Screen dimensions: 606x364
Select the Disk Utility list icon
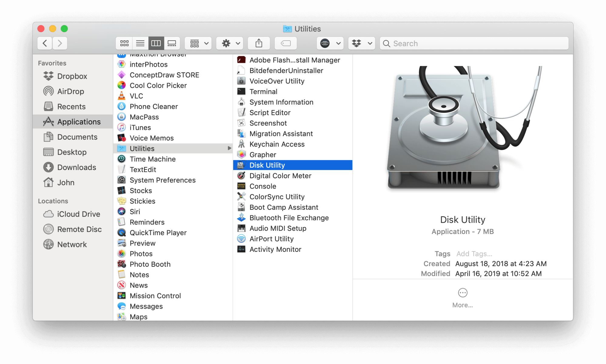pyautogui.click(x=241, y=165)
